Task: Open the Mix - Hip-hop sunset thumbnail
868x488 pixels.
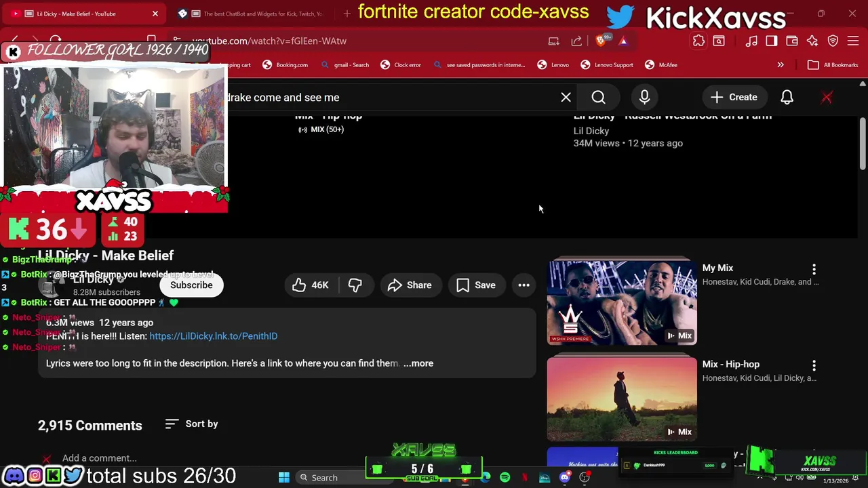Action: [622, 399]
